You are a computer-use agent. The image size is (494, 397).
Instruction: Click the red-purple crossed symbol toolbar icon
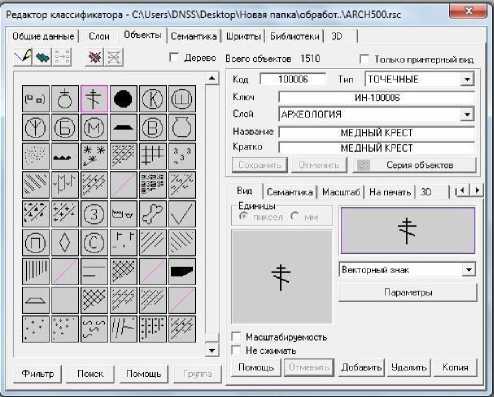coord(95,57)
